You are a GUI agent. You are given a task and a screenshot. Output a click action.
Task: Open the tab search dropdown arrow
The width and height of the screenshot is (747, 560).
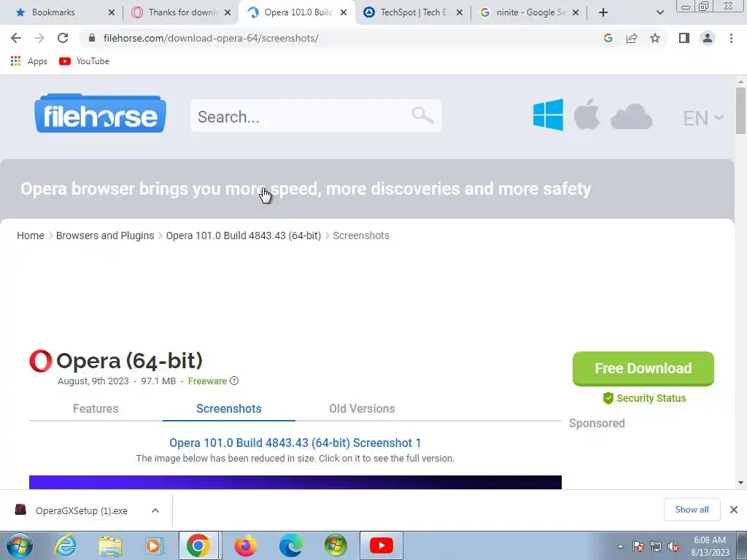(x=659, y=12)
